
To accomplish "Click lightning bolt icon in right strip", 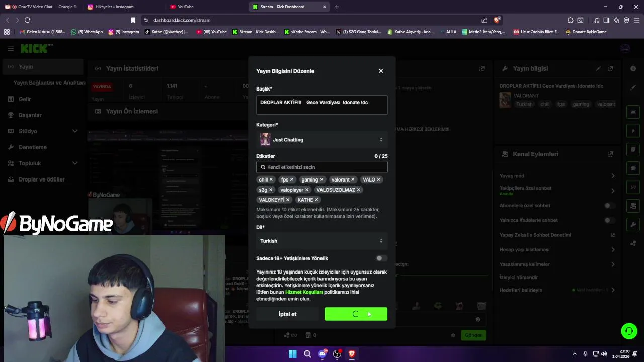I will (x=633, y=131).
